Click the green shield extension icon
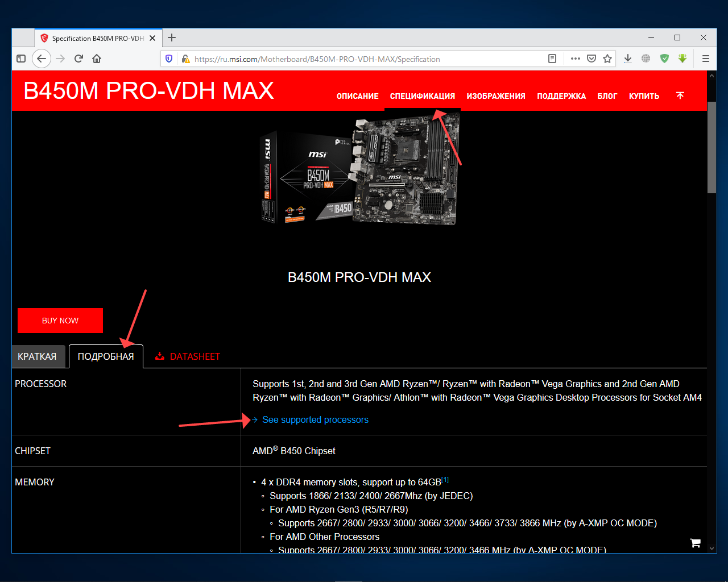This screenshot has width=728, height=582. pos(664,59)
